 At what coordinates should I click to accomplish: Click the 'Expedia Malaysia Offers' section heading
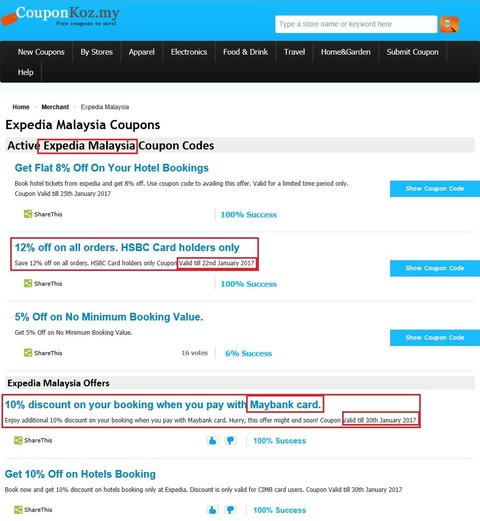(58, 383)
